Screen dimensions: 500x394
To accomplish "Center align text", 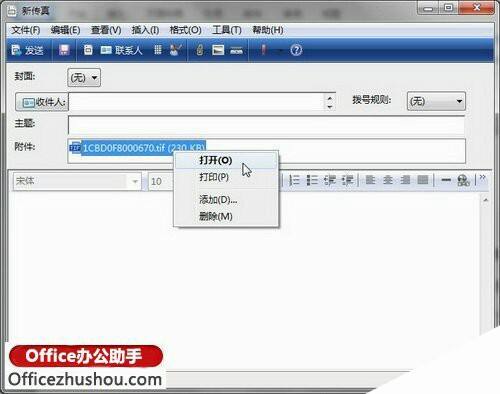I will tap(388, 180).
